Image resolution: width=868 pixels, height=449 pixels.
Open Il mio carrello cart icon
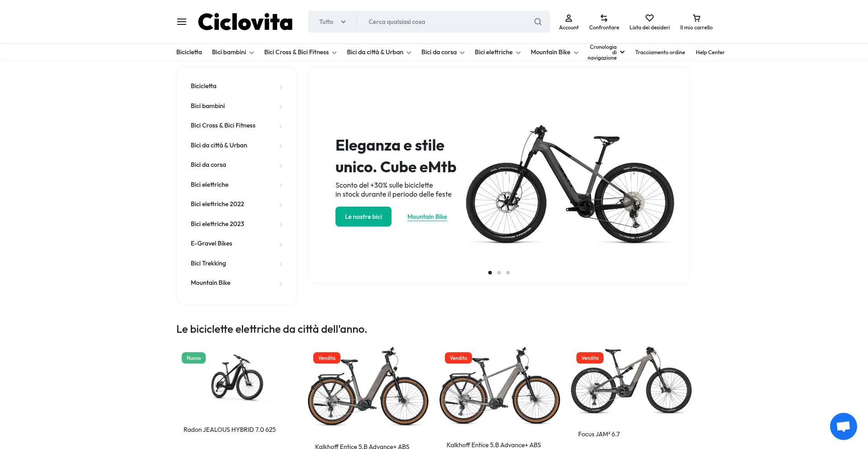[696, 18]
